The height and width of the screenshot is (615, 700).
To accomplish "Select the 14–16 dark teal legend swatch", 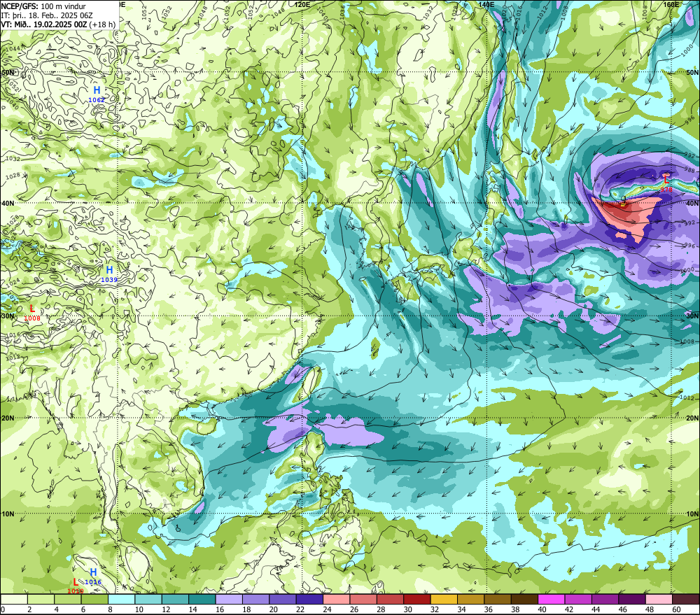I will pyautogui.click(x=202, y=599).
